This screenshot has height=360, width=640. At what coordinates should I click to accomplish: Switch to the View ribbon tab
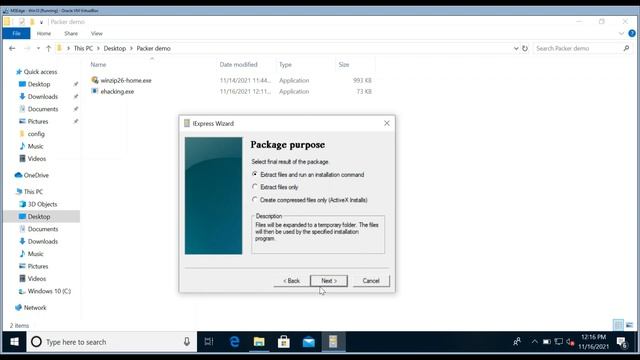pyautogui.click(x=97, y=33)
